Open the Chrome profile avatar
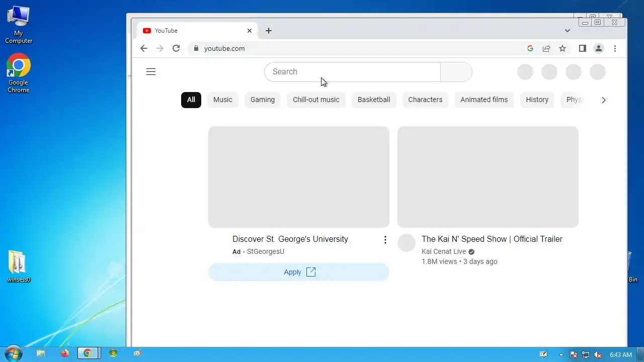Viewport: 644px width, 362px height. tap(599, 48)
